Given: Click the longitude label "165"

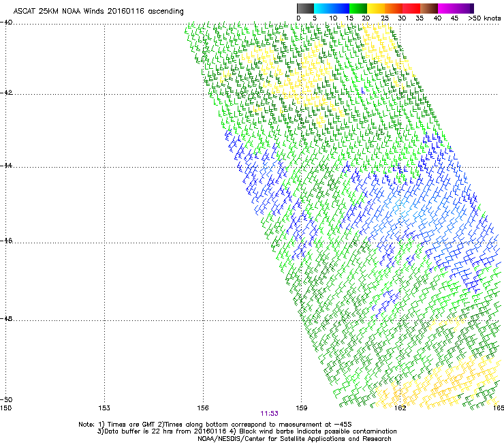Looking at the screenshot, I should 499,408.
